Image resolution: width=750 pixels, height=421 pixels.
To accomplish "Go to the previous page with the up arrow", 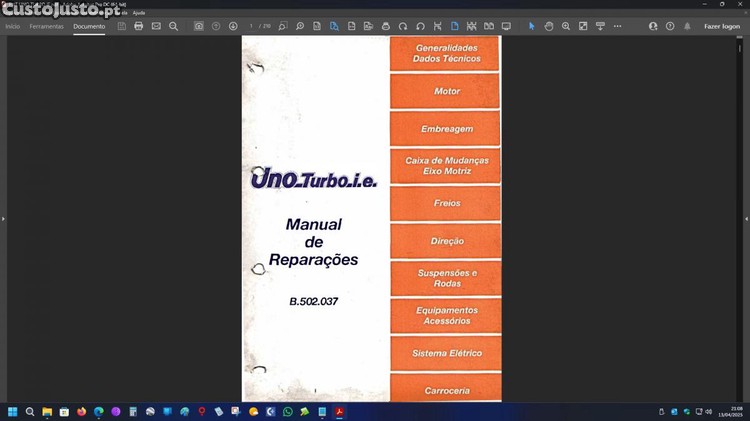I will tap(216, 26).
